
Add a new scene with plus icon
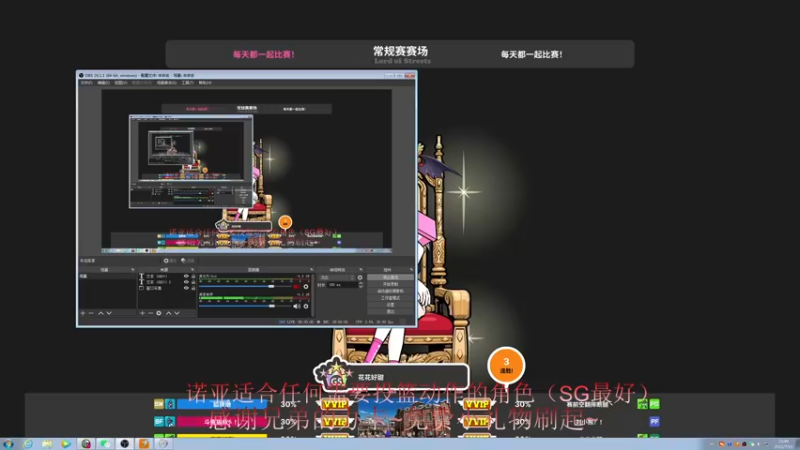click(x=83, y=313)
